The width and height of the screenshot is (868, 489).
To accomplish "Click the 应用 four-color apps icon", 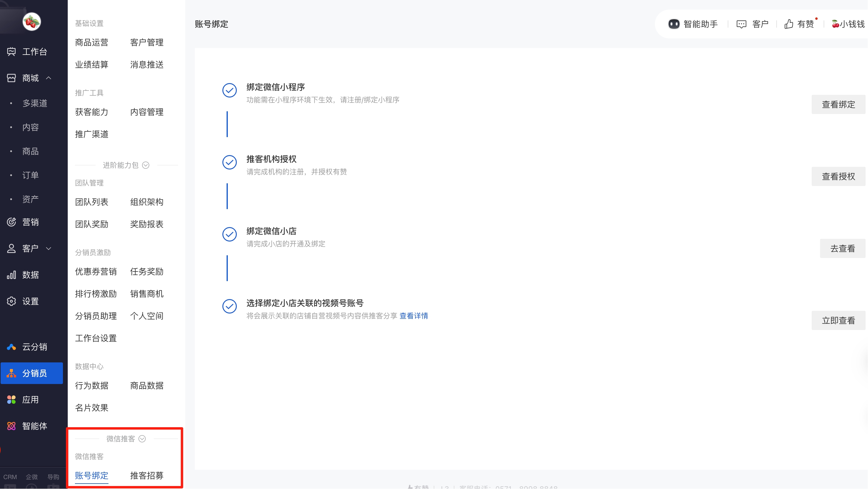I will coord(11,400).
